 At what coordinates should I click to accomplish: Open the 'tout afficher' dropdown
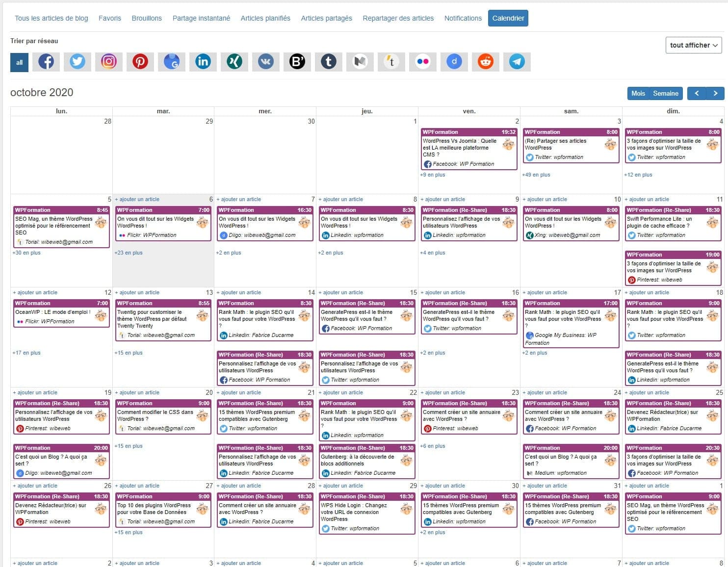click(x=693, y=45)
